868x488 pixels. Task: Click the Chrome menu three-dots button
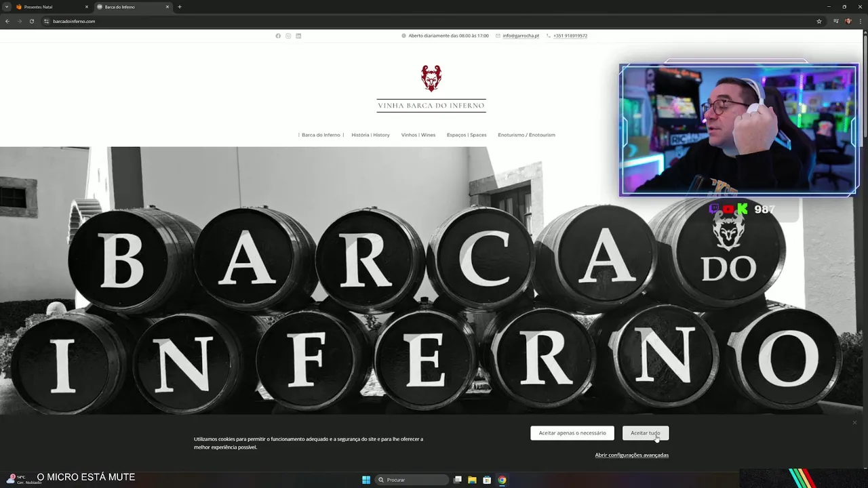[860, 21]
